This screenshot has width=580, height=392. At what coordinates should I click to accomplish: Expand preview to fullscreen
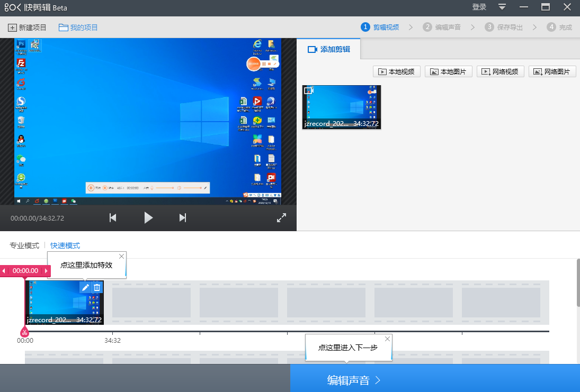click(282, 217)
